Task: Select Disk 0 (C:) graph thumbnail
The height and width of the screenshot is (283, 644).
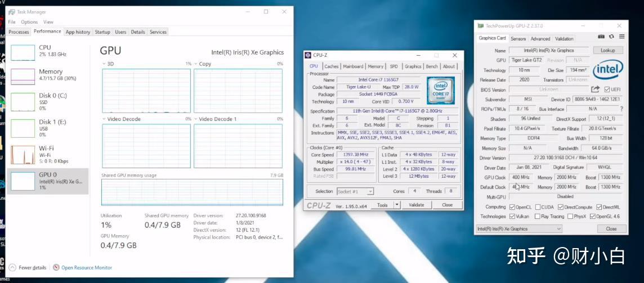Action: click(23, 101)
